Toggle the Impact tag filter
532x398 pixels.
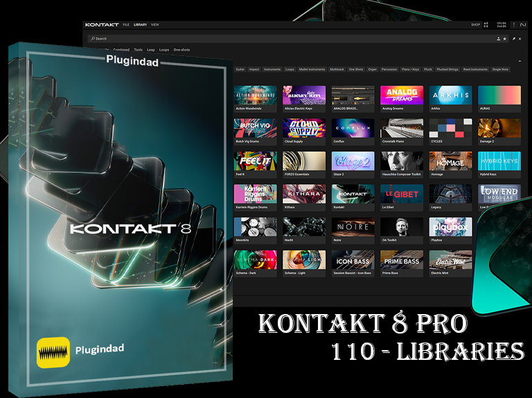point(254,69)
